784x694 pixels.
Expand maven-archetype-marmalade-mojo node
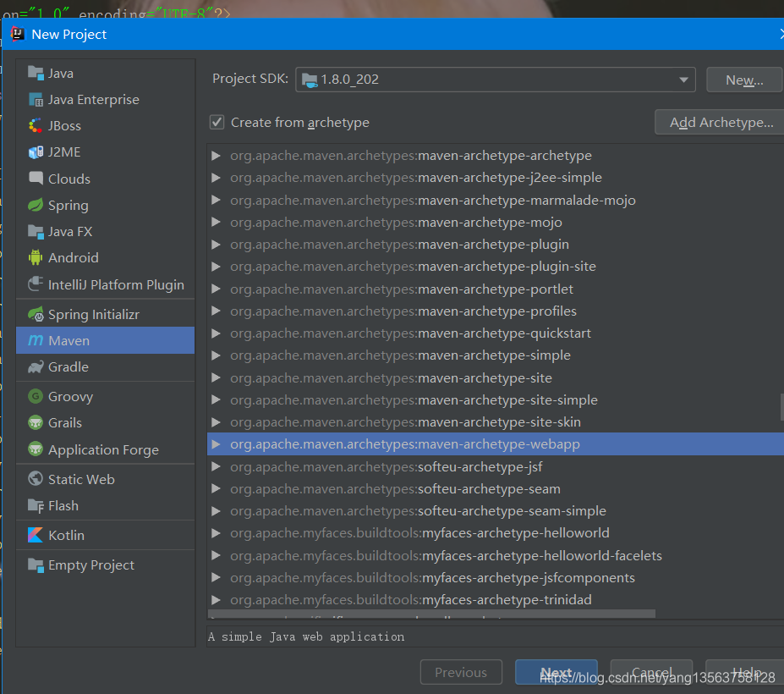(x=216, y=200)
